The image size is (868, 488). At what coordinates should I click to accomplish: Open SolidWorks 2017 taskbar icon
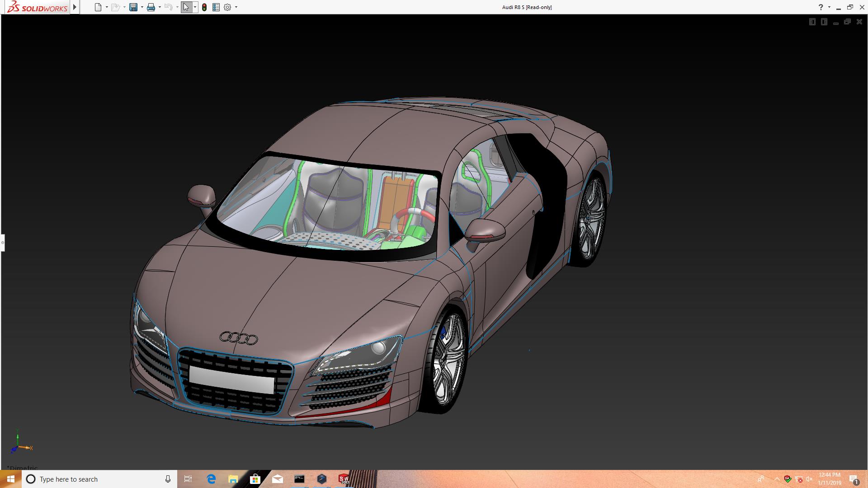(x=344, y=479)
